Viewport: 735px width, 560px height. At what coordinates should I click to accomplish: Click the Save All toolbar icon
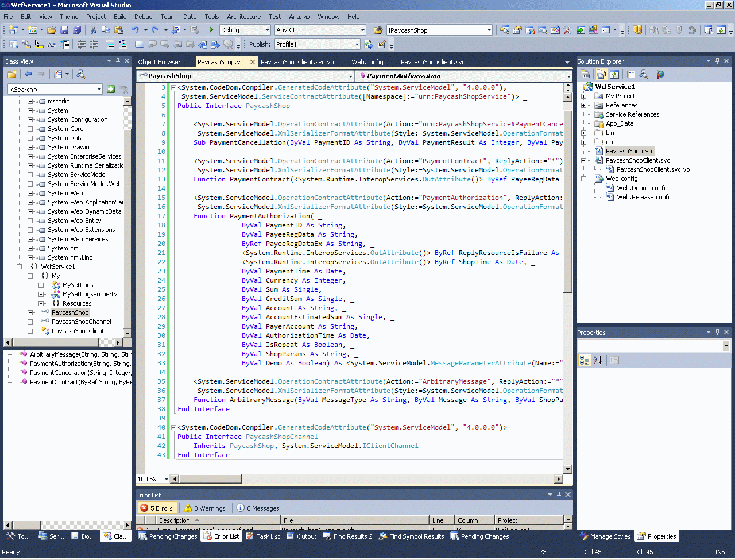(76, 30)
